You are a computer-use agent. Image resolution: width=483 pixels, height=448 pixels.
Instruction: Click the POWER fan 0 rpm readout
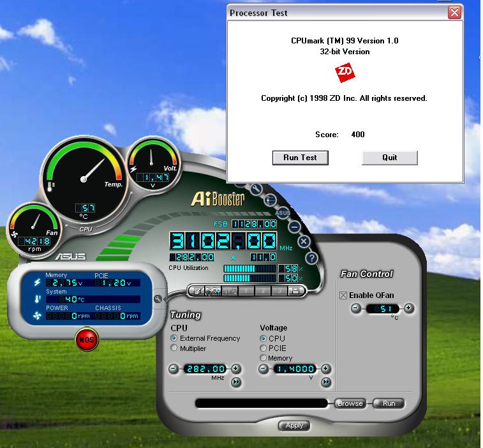68,316
